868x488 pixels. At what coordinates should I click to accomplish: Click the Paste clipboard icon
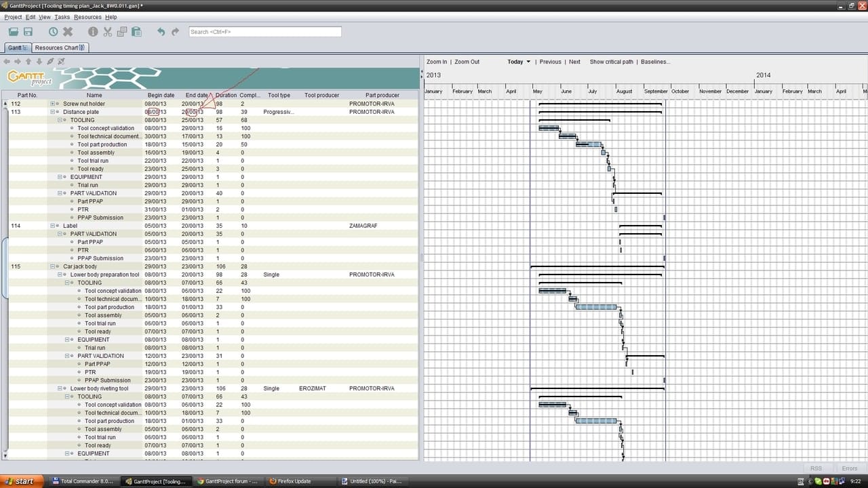click(x=136, y=32)
